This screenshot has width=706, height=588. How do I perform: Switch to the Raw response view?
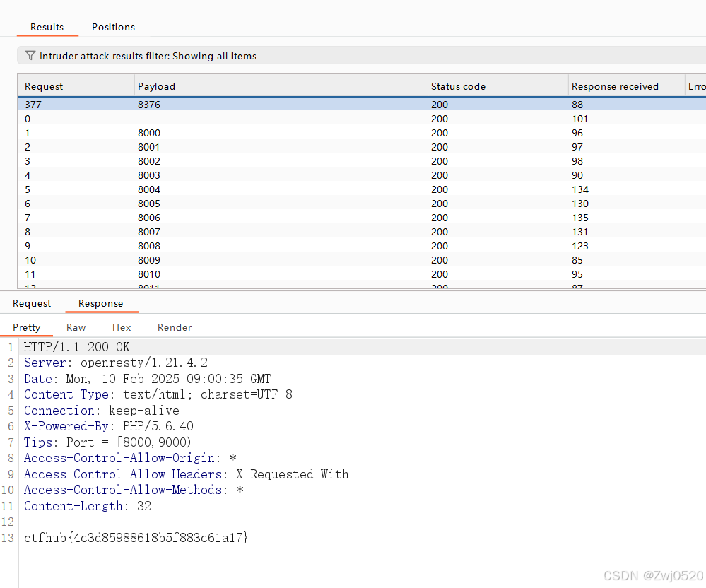(76, 327)
